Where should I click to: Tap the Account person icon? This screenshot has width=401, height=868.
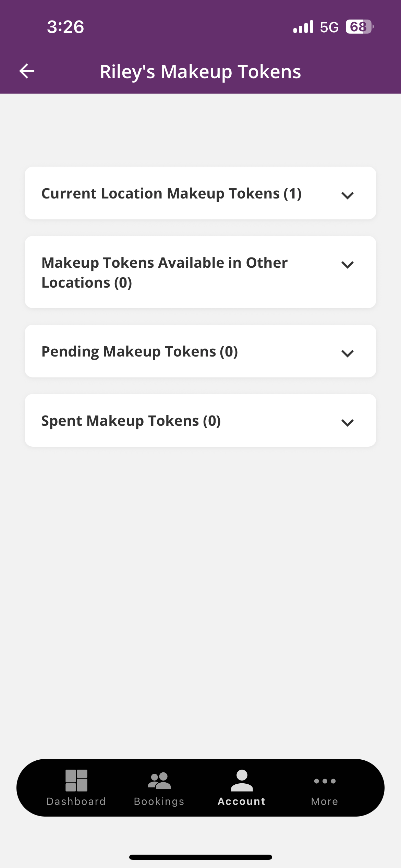point(242,781)
